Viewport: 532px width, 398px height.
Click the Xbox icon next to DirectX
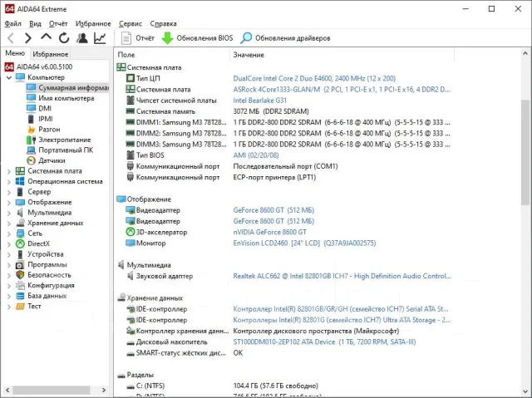tap(20, 243)
